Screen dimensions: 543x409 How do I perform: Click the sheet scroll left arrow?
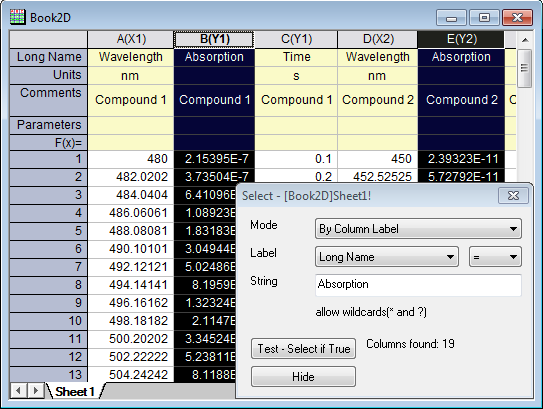(x=18, y=391)
